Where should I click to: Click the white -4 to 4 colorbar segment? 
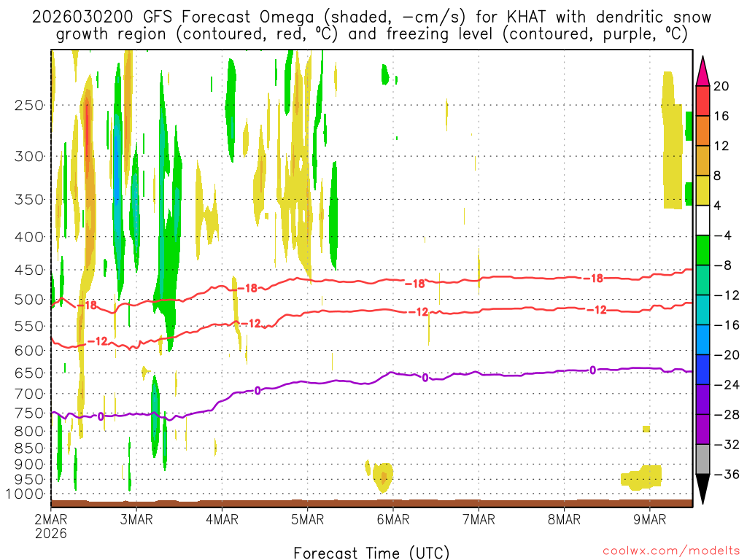[x=703, y=220]
